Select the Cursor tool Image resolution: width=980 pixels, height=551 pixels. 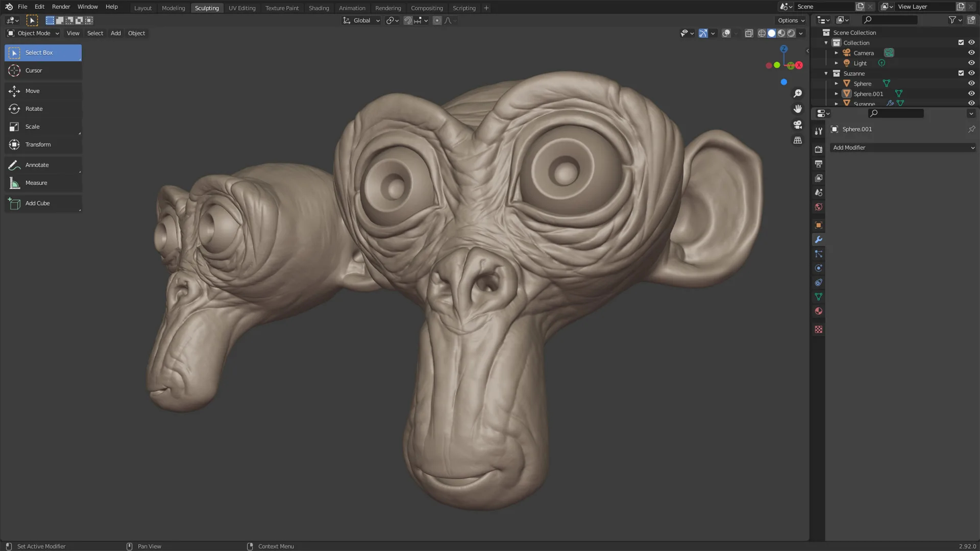34,70
